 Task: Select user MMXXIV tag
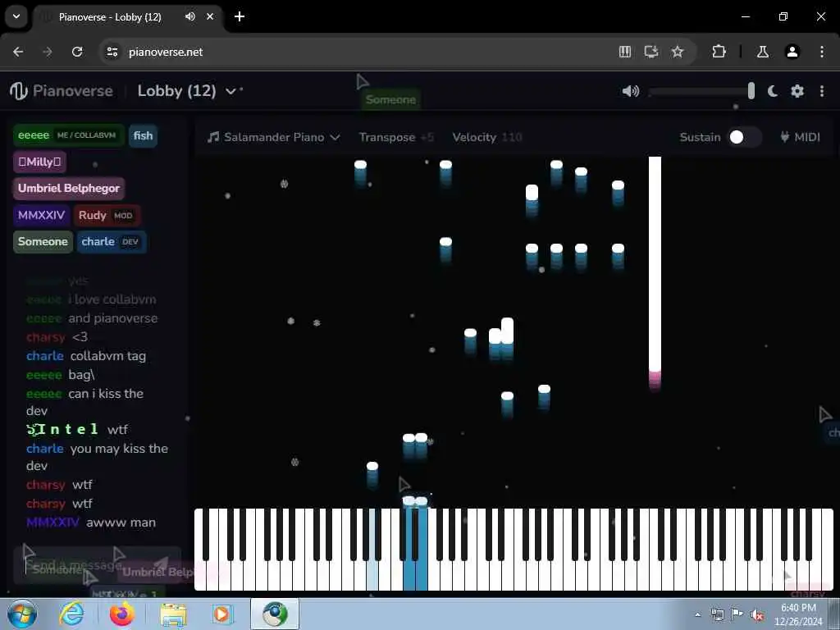pyautogui.click(x=41, y=215)
